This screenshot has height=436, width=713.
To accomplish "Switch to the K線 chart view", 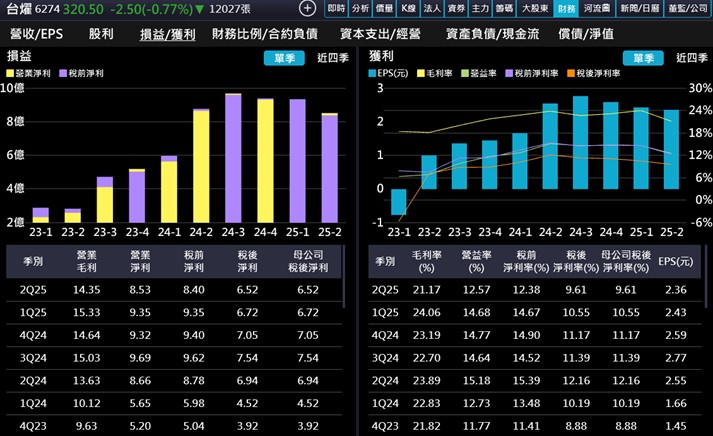I will pos(407,8).
